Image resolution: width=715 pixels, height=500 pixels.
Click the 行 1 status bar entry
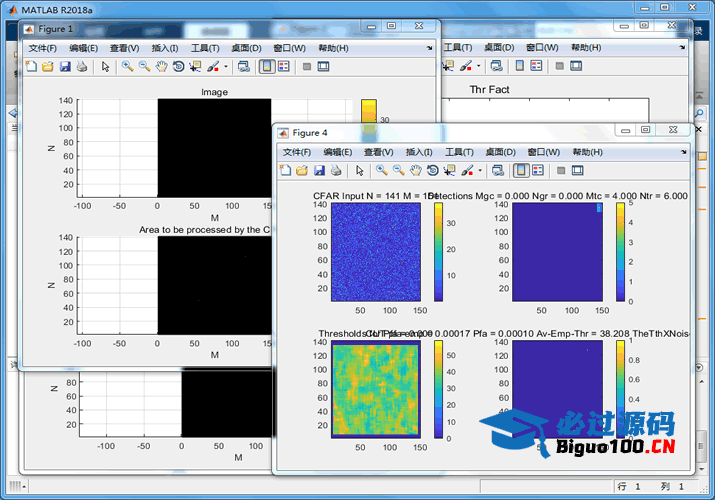click(x=629, y=487)
